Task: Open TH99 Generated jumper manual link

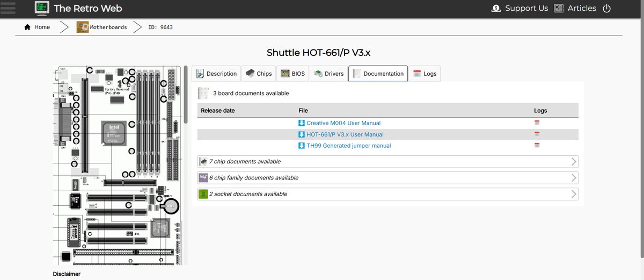Action: [349, 146]
